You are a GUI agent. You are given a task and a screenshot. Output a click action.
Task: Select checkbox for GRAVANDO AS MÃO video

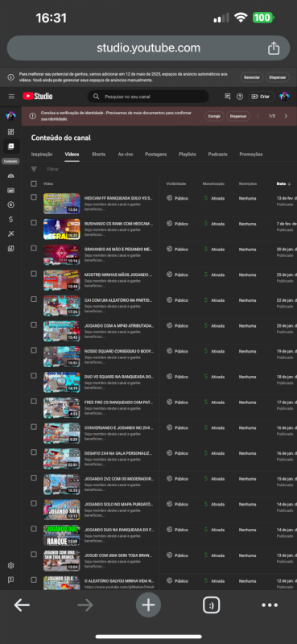coord(34,248)
